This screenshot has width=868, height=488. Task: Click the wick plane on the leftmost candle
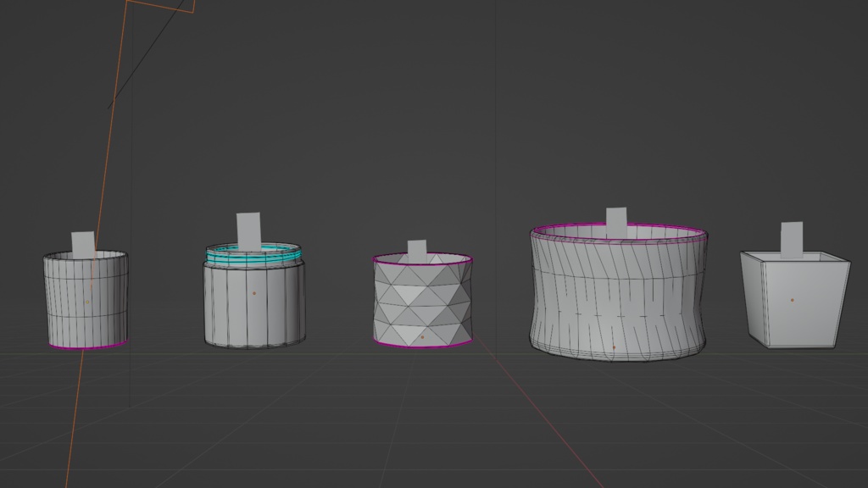(81, 241)
